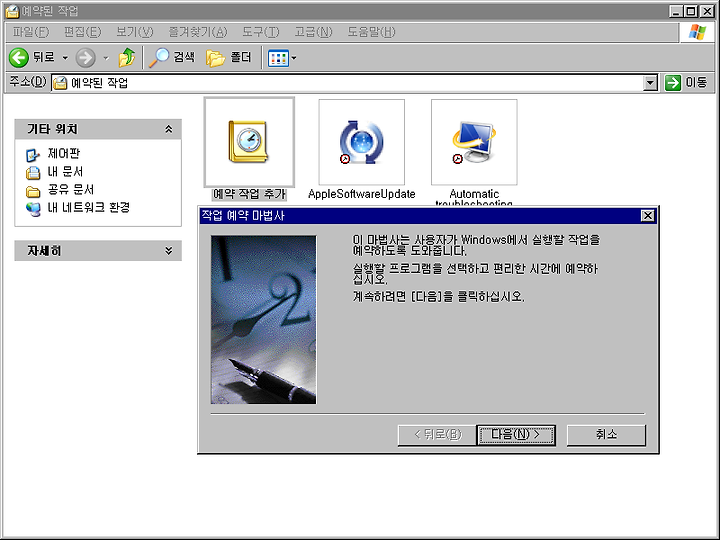
Task: Select the Automatic troubleshooting task icon
Action: tap(474, 141)
